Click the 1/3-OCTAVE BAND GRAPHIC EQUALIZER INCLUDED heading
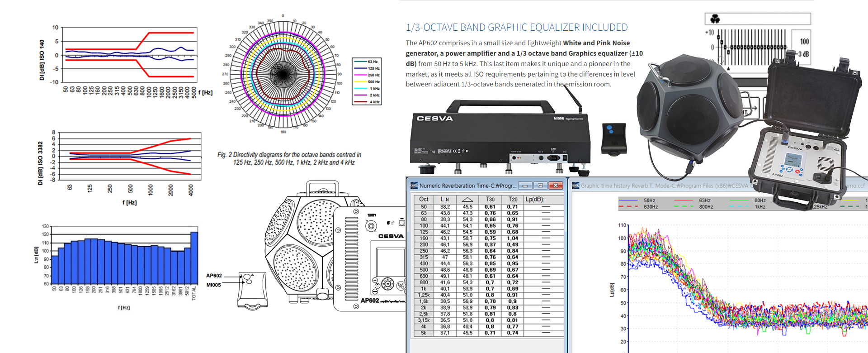The image size is (868, 353). [517, 28]
